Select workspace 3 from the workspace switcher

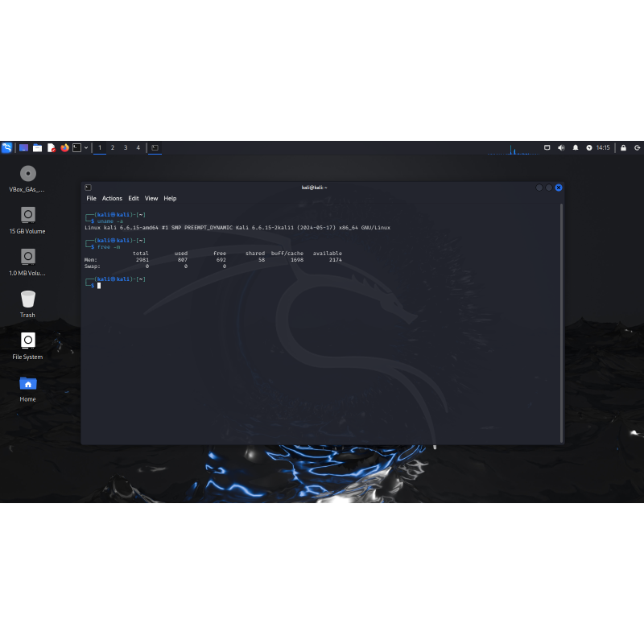126,148
